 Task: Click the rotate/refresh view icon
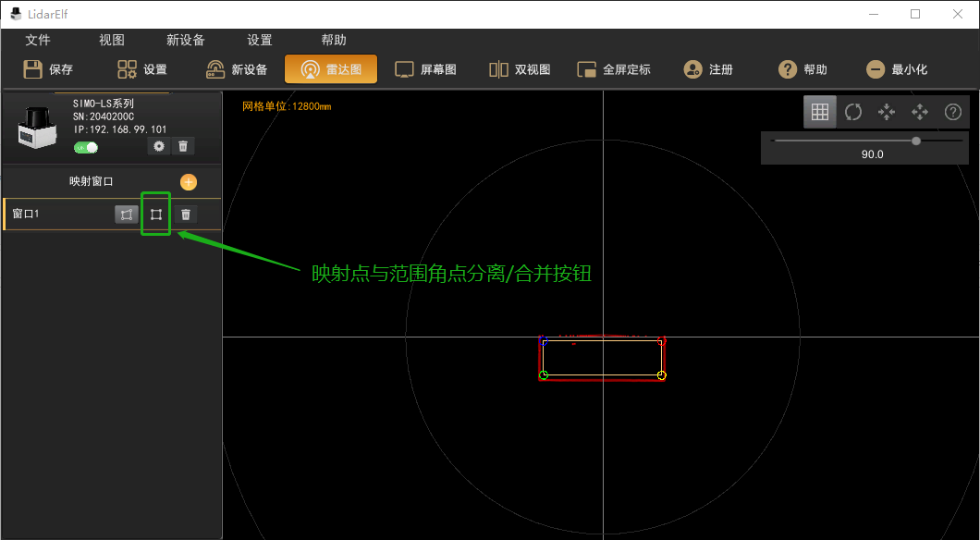[x=853, y=112]
